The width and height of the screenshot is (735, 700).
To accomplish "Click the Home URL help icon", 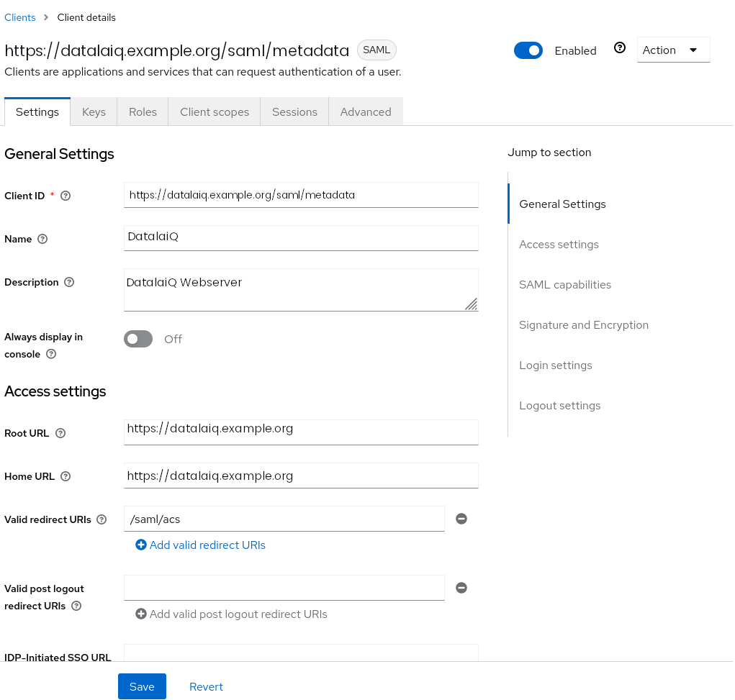I will coord(66,476).
